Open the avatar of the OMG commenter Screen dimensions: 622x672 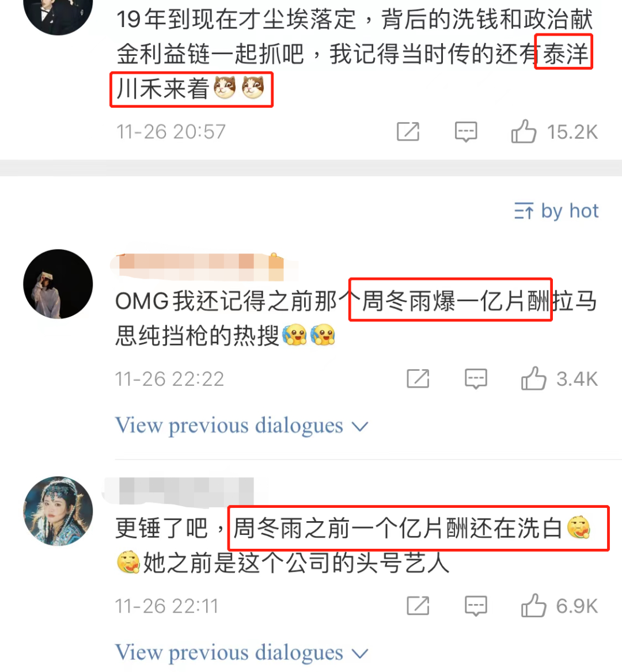58,284
